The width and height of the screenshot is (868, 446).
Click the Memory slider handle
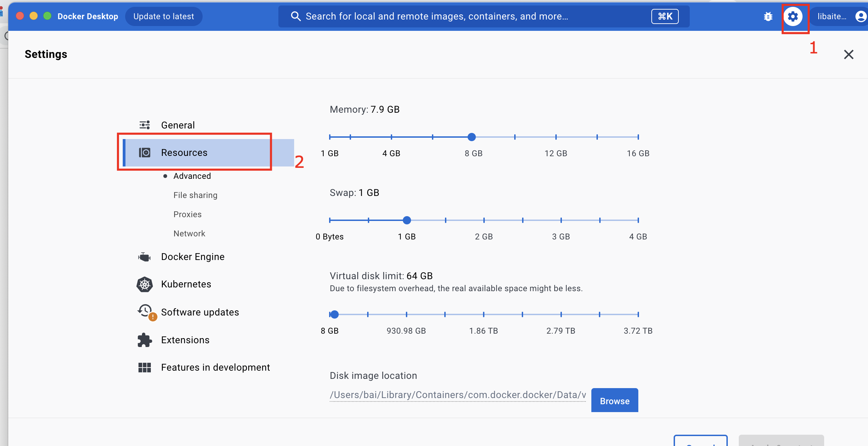point(472,137)
